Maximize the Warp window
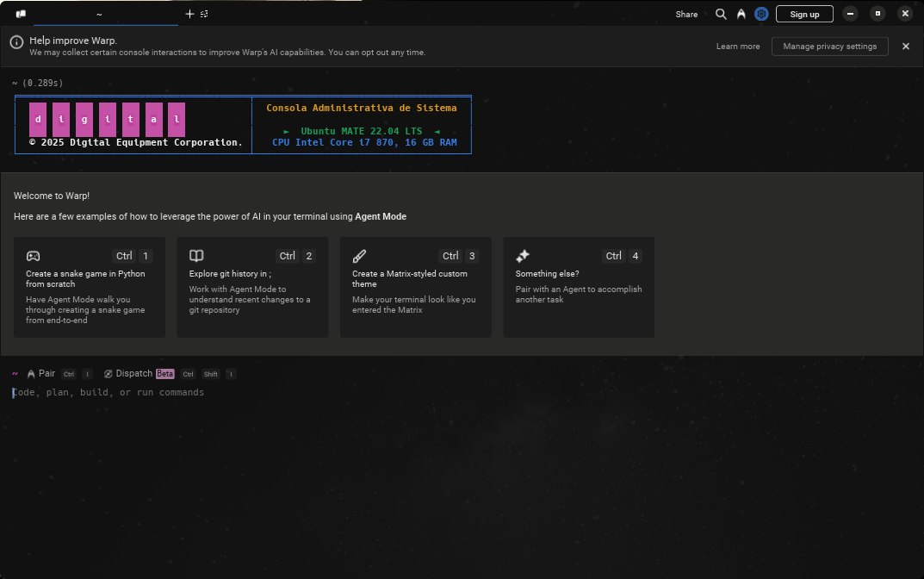 [x=877, y=14]
